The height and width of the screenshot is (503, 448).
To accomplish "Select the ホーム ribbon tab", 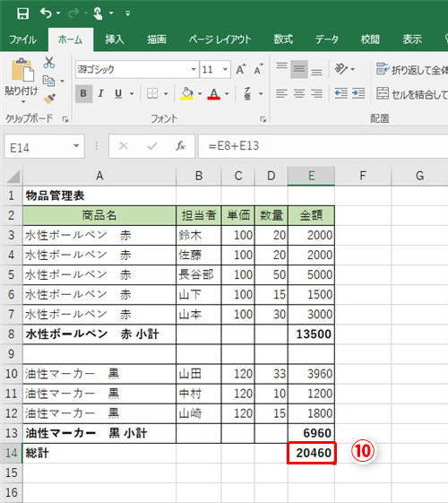I will (70, 39).
